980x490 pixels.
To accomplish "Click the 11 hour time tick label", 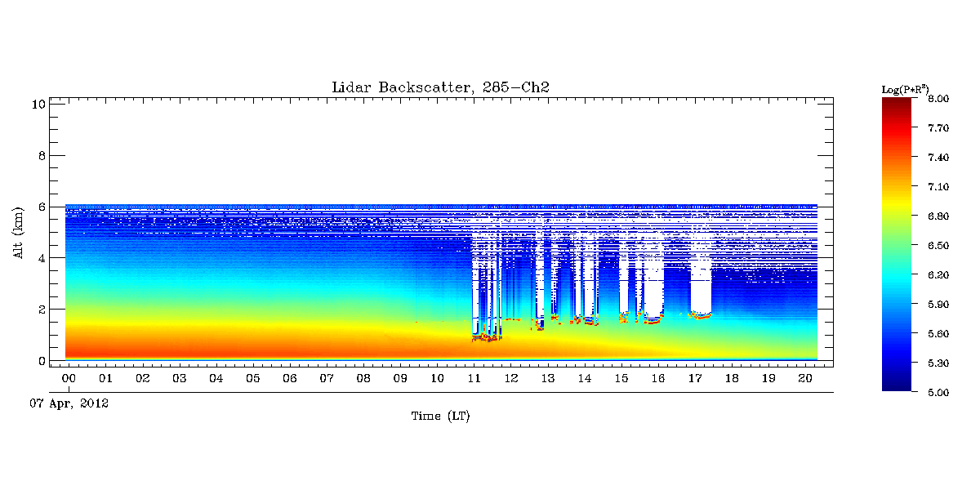I will [474, 379].
